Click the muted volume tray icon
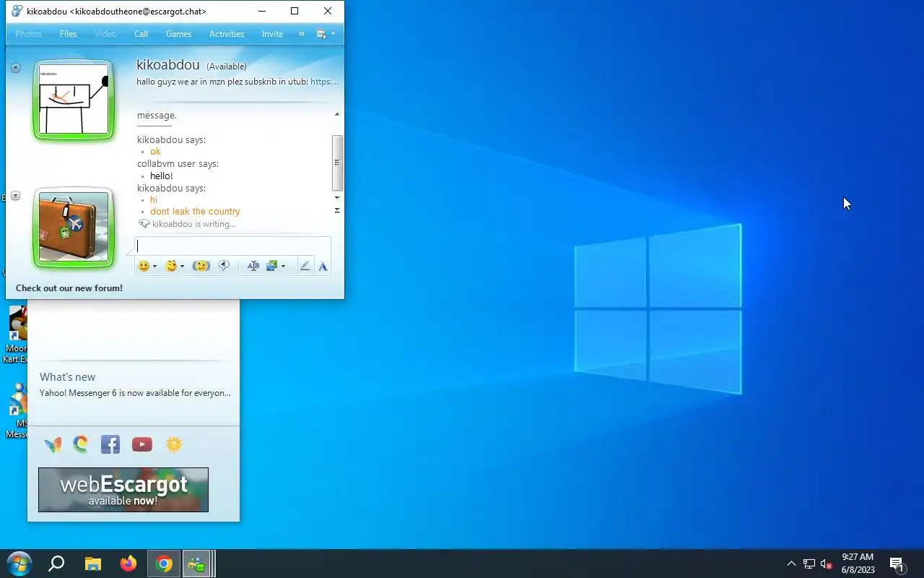The image size is (924, 578). click(827, 564)
